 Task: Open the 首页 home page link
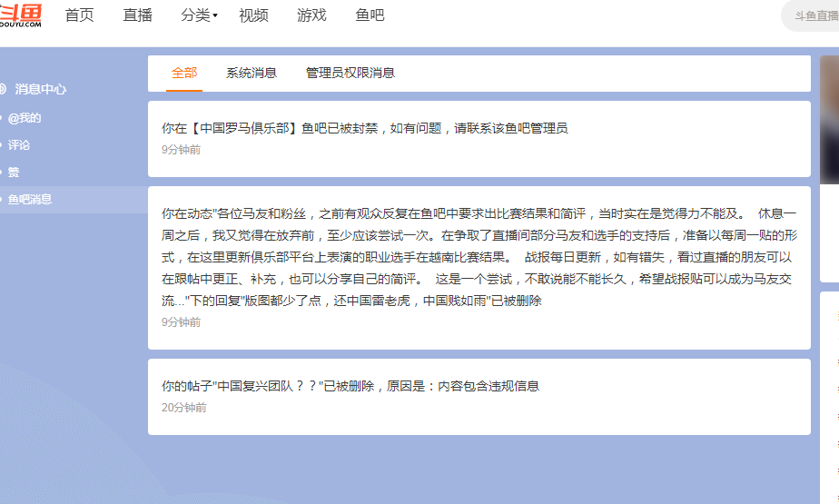click(x=79, y=15)
